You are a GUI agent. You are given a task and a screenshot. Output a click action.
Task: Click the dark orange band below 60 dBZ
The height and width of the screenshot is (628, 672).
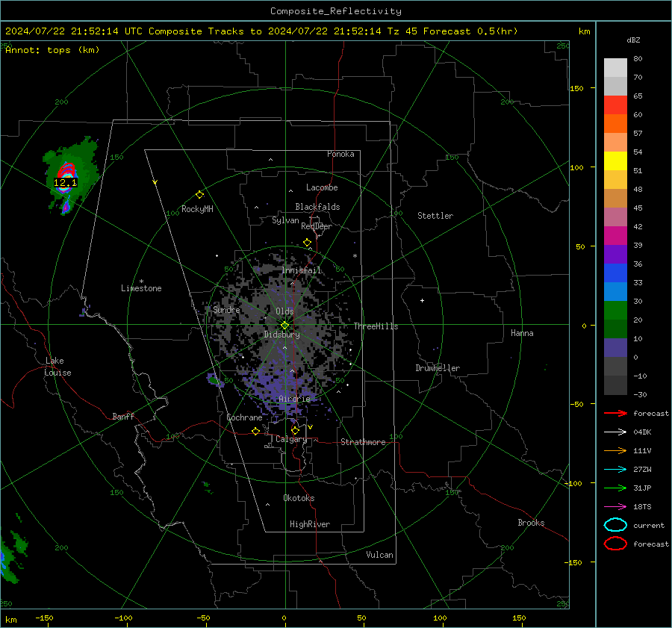[615, 123]
